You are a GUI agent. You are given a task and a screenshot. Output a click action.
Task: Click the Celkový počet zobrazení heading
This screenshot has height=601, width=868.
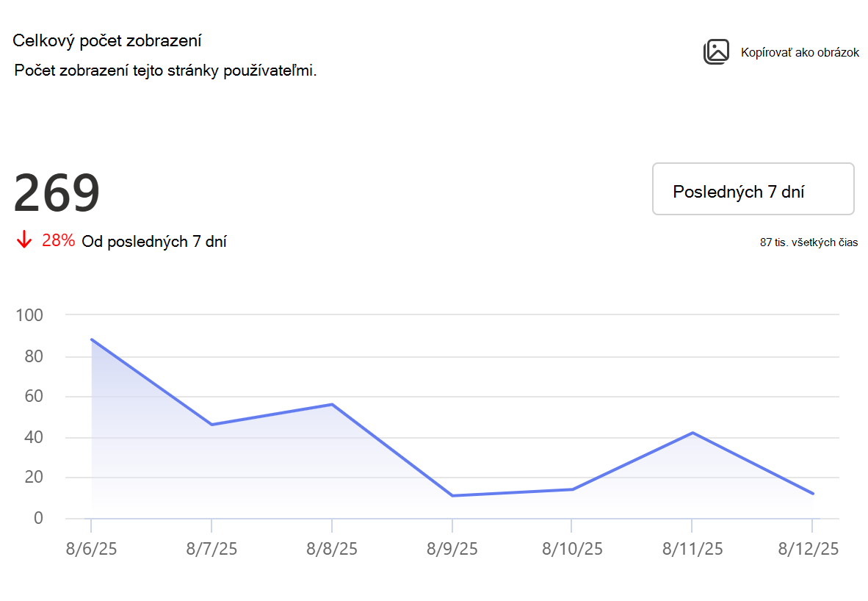point(106,41)
